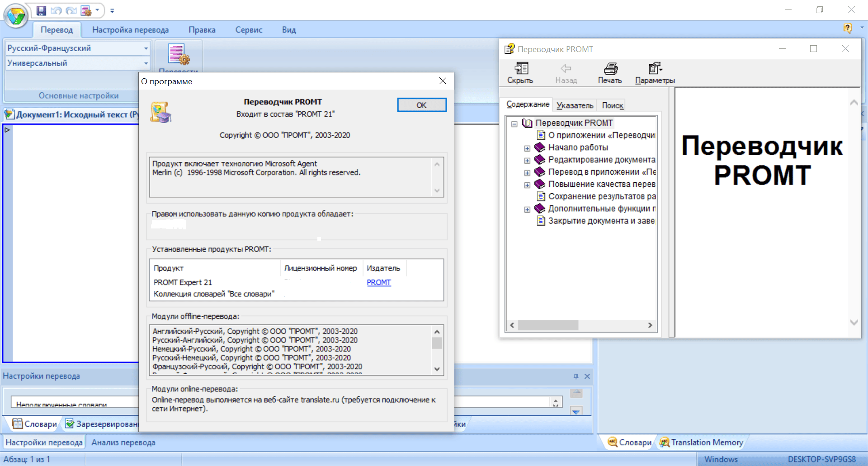Viewport: 868px width, 466px height.
Task: Click the Издатель column header
Action: 384,268
